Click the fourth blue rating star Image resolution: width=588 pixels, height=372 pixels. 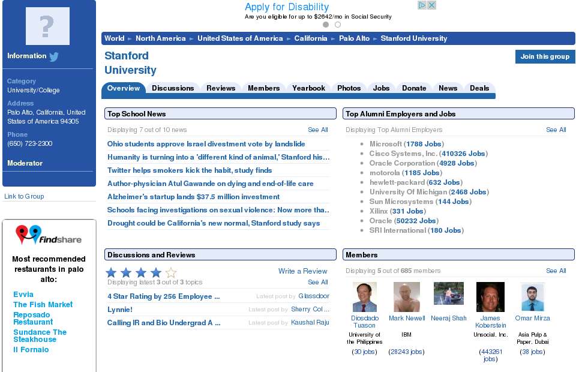(156, 272)
